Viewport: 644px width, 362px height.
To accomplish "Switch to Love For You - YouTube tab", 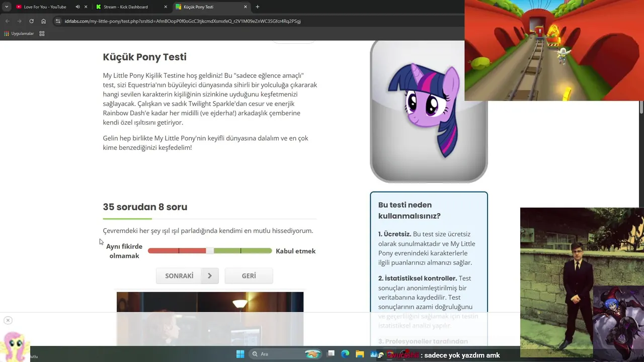I will pyautogui.click(x=45, y=7).
